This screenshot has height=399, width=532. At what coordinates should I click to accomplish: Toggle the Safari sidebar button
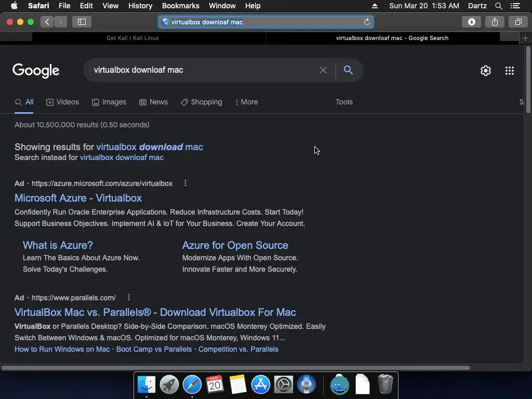pyautogui.click(x=82, y=22)
